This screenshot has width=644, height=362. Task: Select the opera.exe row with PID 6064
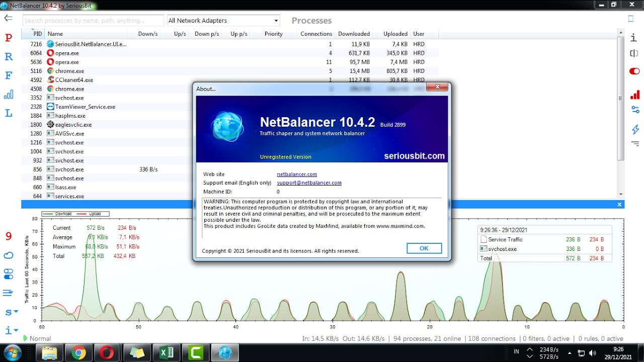pyautogui.click(x=230, y=53)
